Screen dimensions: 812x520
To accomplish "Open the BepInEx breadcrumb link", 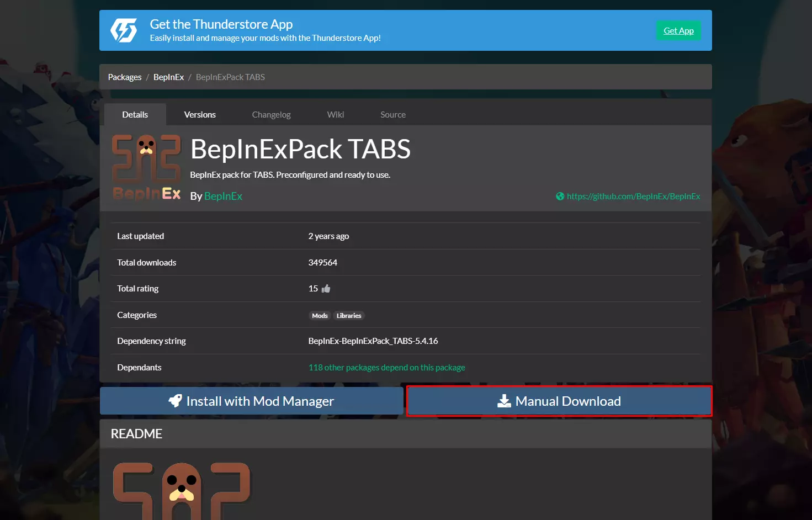I will (x=169, y=77).
